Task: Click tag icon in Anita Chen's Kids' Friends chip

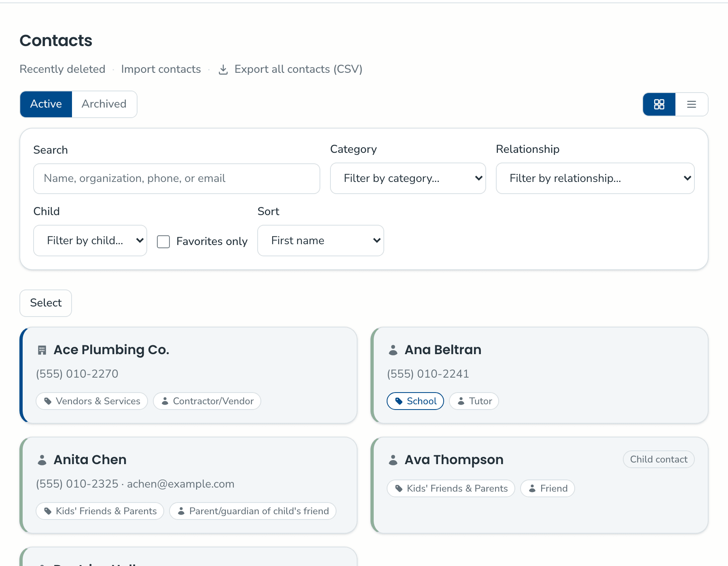Action: click(x=48, y=511)
